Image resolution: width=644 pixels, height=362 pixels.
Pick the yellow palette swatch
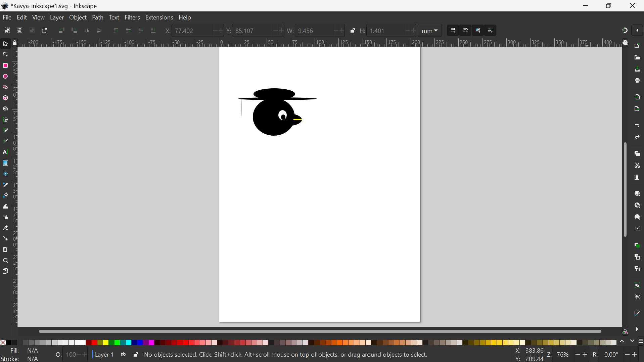coord(106,343)
